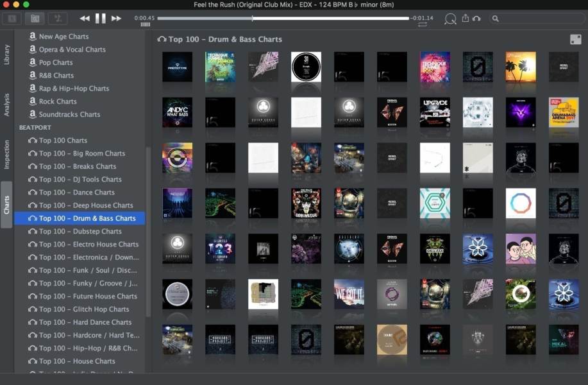Viewport: 588px width, 385px height.
Task: Open the Inspection side tab
Action: click(x=7, y=154)
